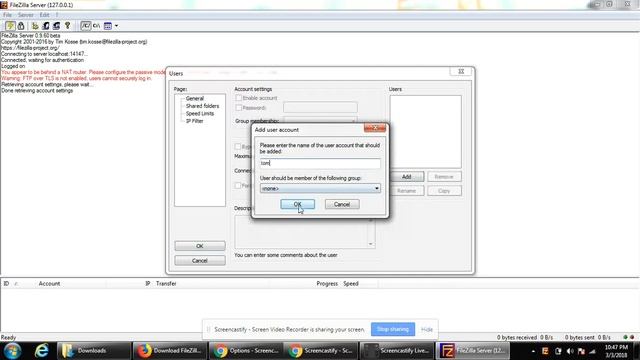This screenshot has height=360, width=640.
Task: Click the Speed column header
Action: point(351,283)
